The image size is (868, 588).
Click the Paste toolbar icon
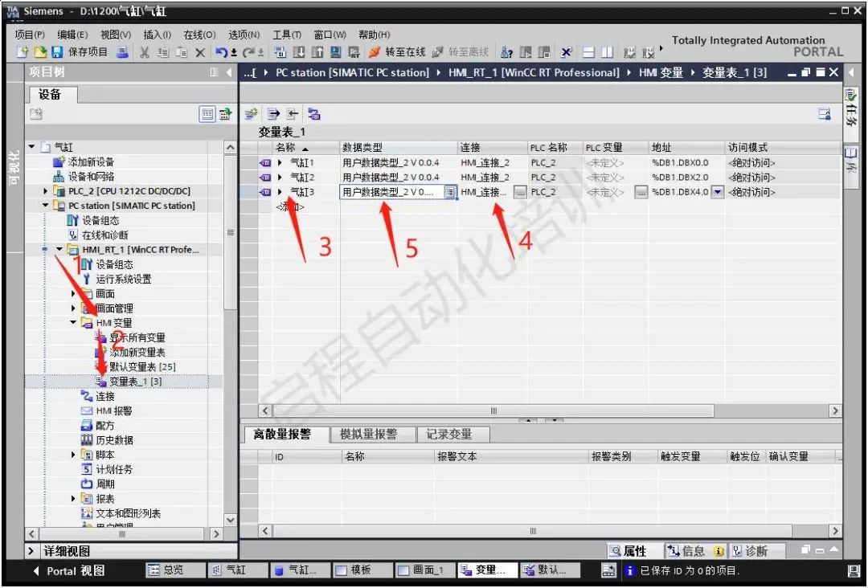(182, 52)
